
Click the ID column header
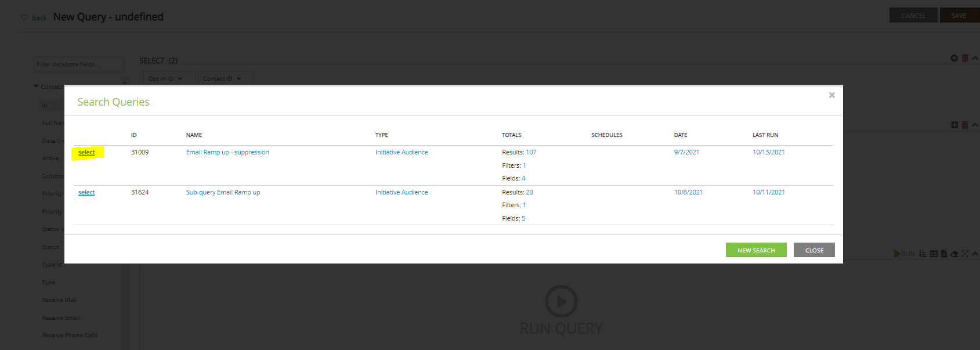coord(134,135)
